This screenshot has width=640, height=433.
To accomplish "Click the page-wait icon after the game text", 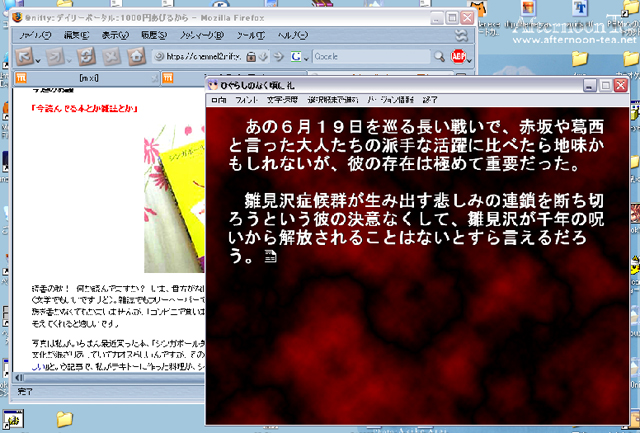I will (x=269, y=258).
